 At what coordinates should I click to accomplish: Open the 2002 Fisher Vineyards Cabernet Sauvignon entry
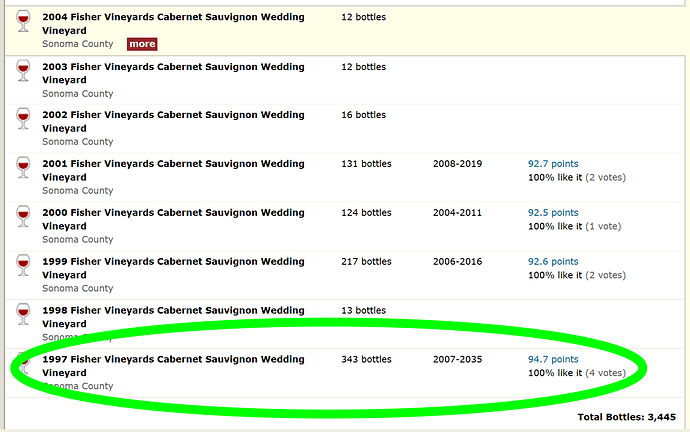(x=173, y=121)
